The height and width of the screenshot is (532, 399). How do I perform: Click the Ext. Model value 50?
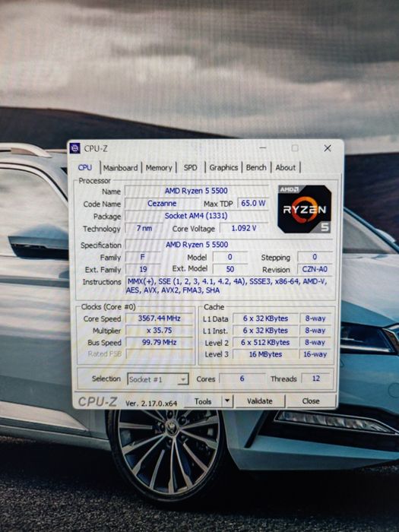pyautogui.click(x=230, y=269)
